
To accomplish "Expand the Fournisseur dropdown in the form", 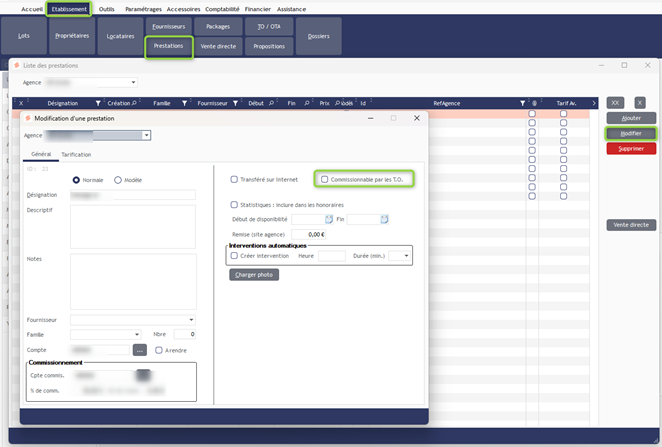I will click(191, 320).
